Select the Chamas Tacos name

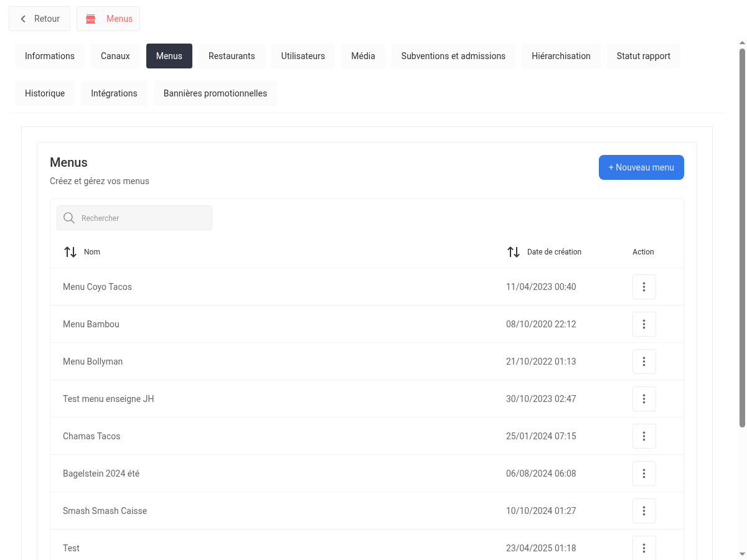point(92,436)
